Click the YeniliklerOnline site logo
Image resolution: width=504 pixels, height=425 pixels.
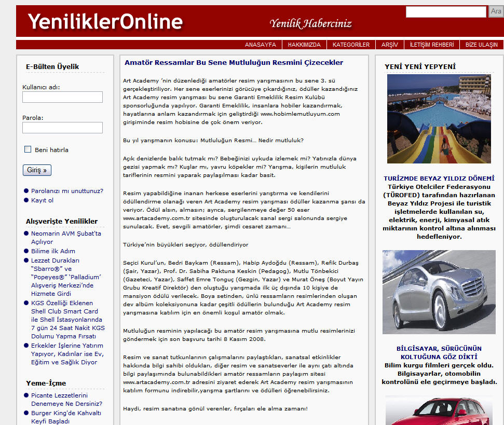coord(105,22)
